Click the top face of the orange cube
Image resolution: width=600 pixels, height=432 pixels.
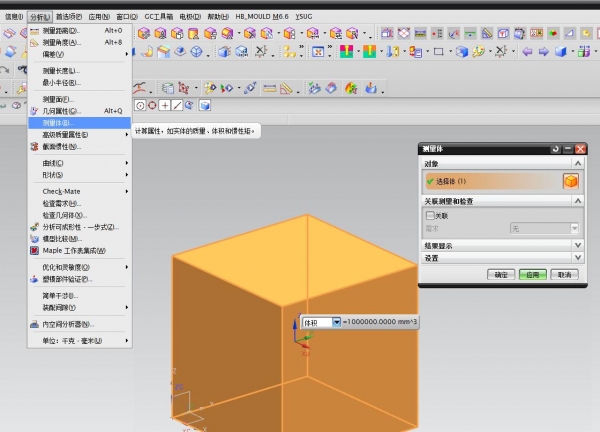(x=295, y=260)
